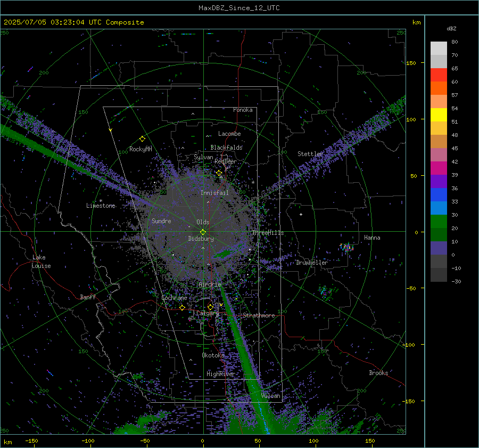Click the Cochrane label
479x448 pixels.
click(x=174, y=298)
